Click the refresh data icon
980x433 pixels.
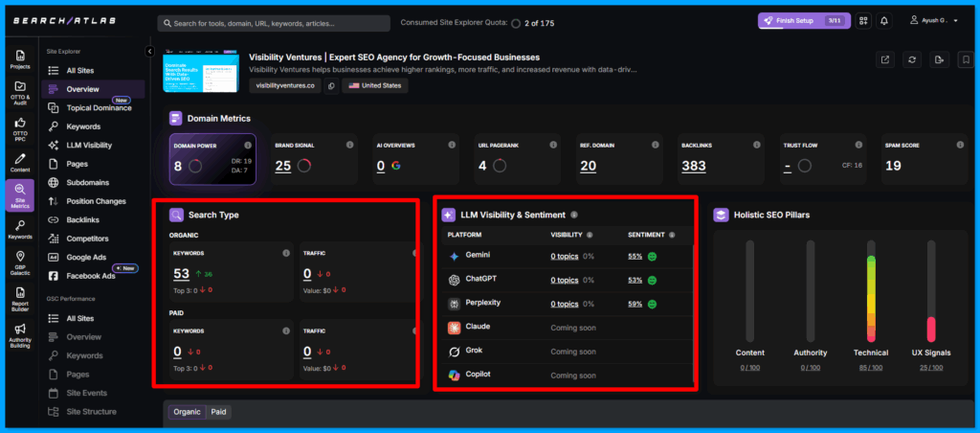(x=912, y=59)
